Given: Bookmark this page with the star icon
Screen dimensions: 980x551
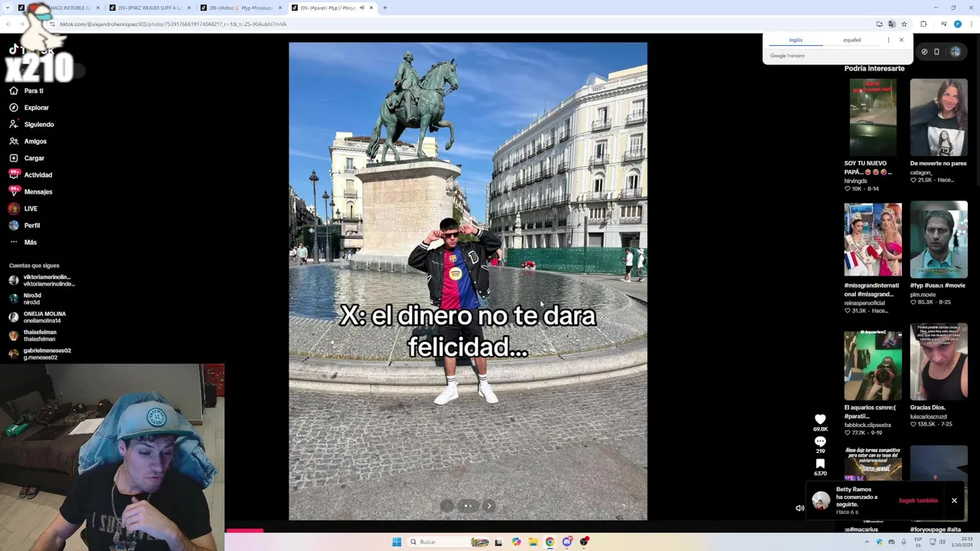Looking at the screenshot, I should [904, 24].
